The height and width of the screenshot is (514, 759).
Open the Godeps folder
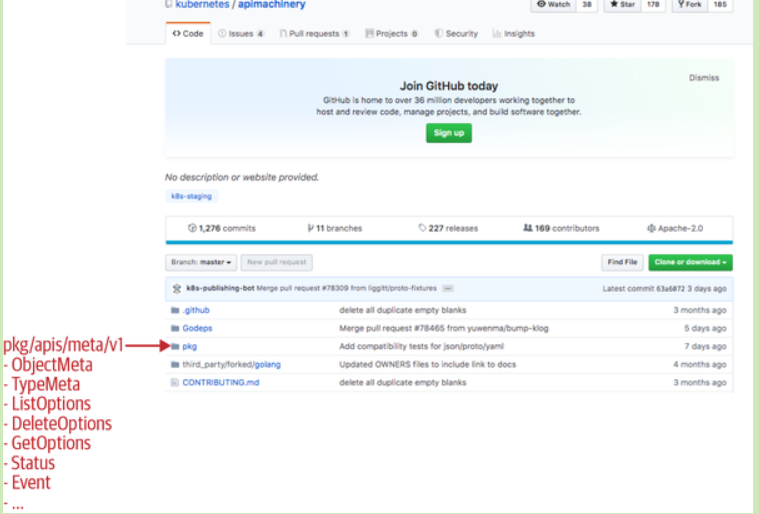click(197, 328)
